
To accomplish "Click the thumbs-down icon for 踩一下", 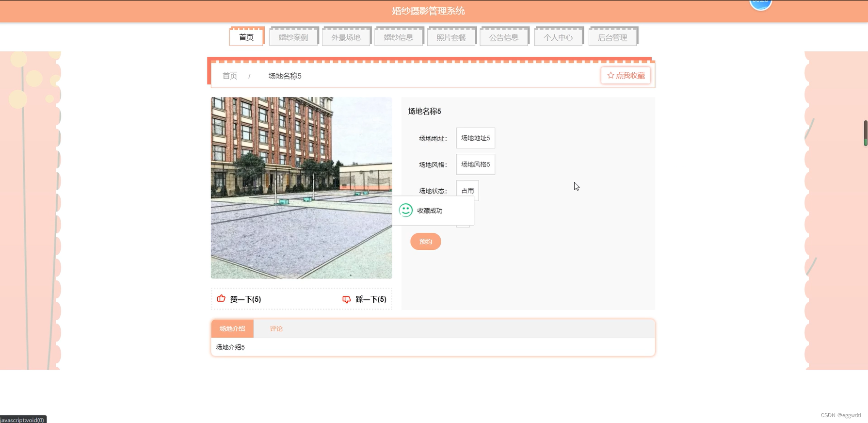I will (347, 299).
